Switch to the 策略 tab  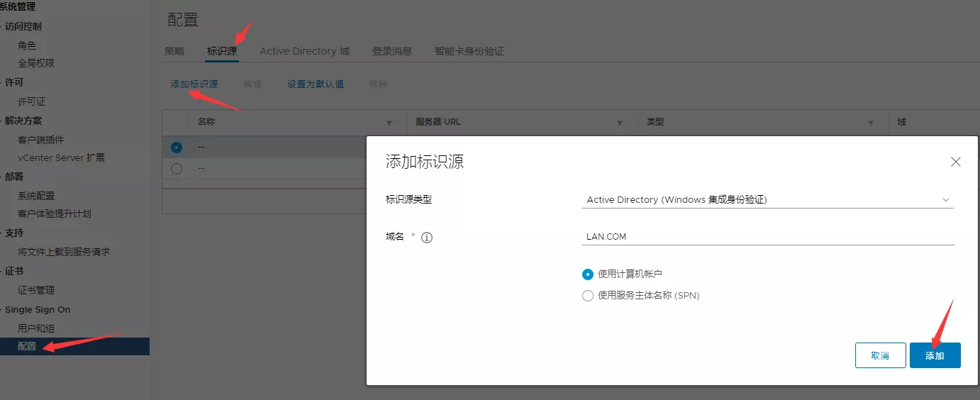pos(174,51)
